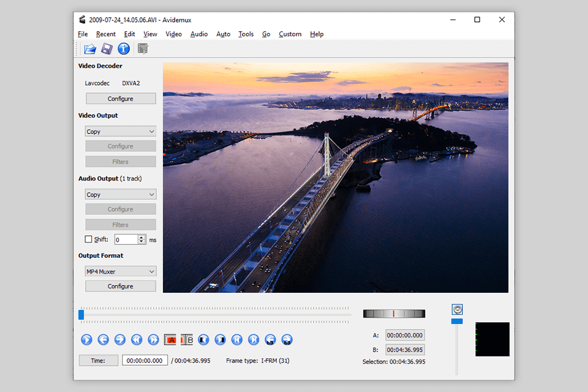588x392 pixels.
Task: Open the Output Format MP4 Muxer dropdown
Action: click(x=121, y=271)
